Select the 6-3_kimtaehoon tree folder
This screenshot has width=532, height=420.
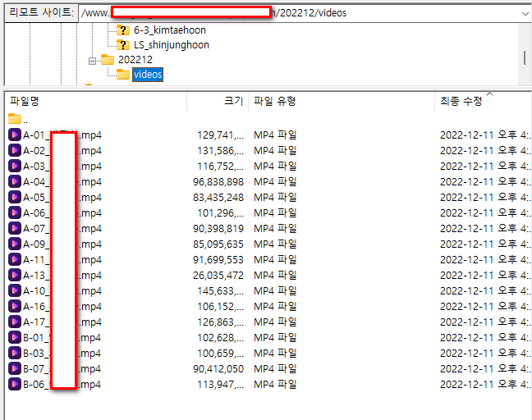170,30
